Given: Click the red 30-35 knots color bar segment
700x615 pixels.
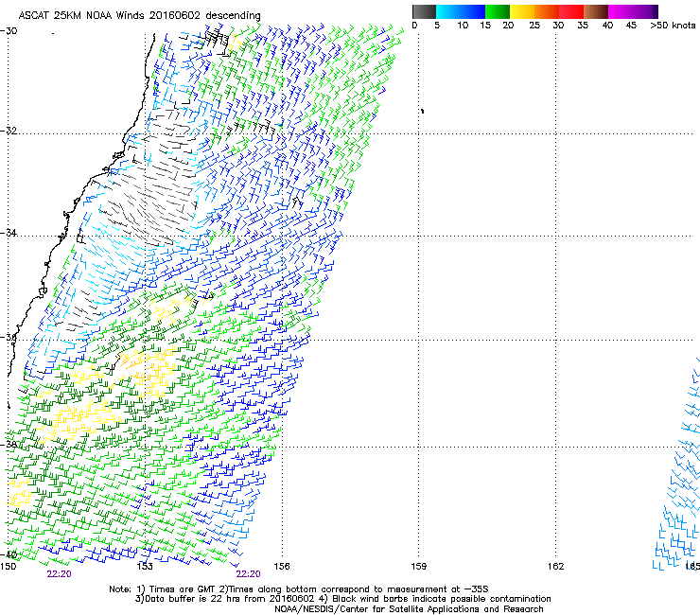Looking at the screenshot, I should pos(571,11).
